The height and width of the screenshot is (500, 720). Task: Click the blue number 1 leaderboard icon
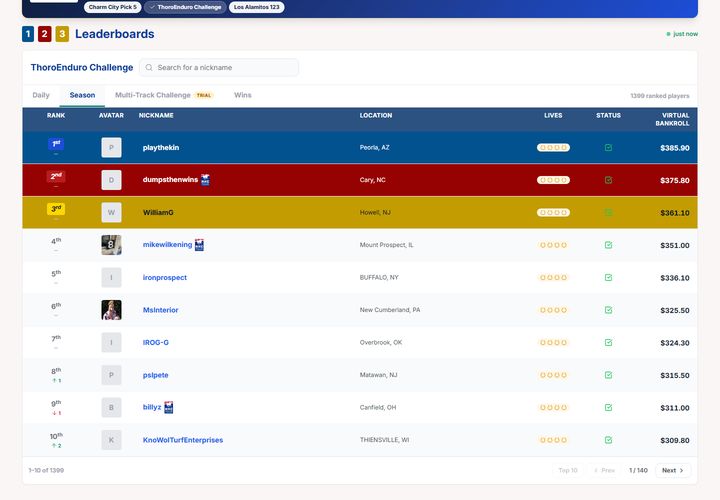click(x=28, y=34)
